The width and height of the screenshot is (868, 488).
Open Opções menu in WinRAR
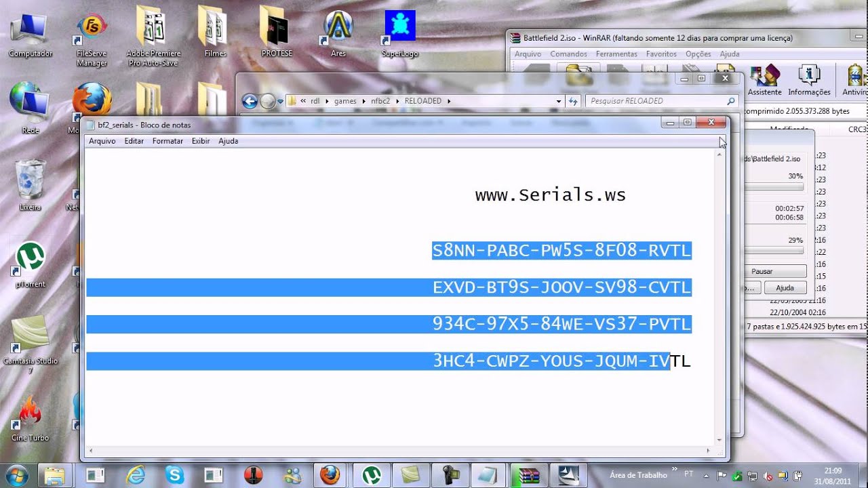click(x=698, y=54)
